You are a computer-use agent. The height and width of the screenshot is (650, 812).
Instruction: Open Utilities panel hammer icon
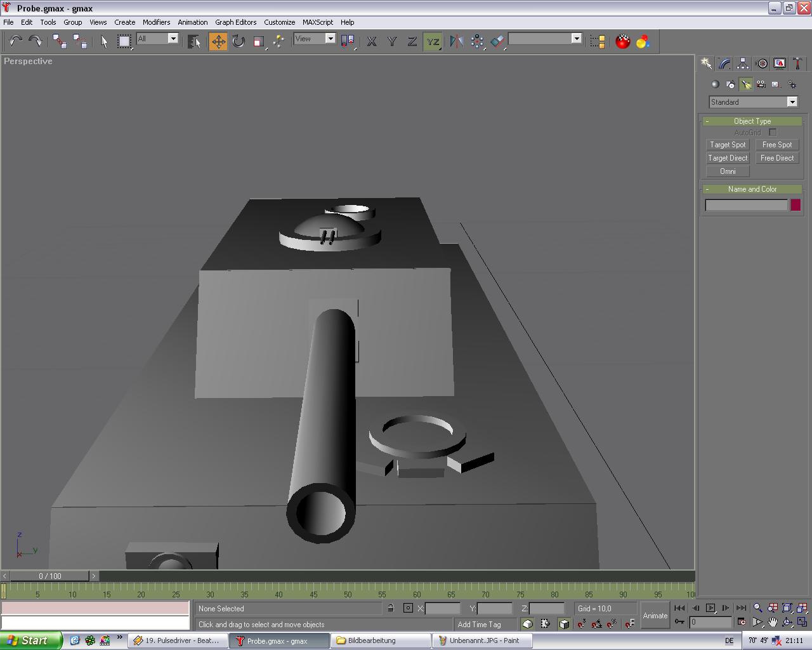click(797, 63)
